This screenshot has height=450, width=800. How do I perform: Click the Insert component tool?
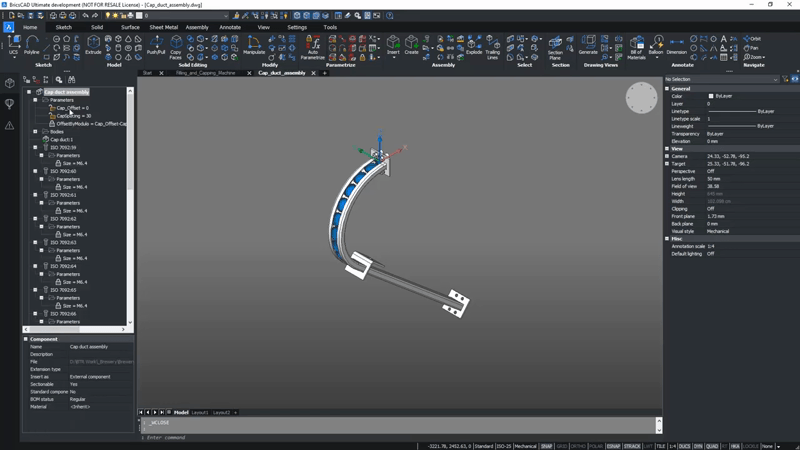pyautogui.click(x=393, y=45)
